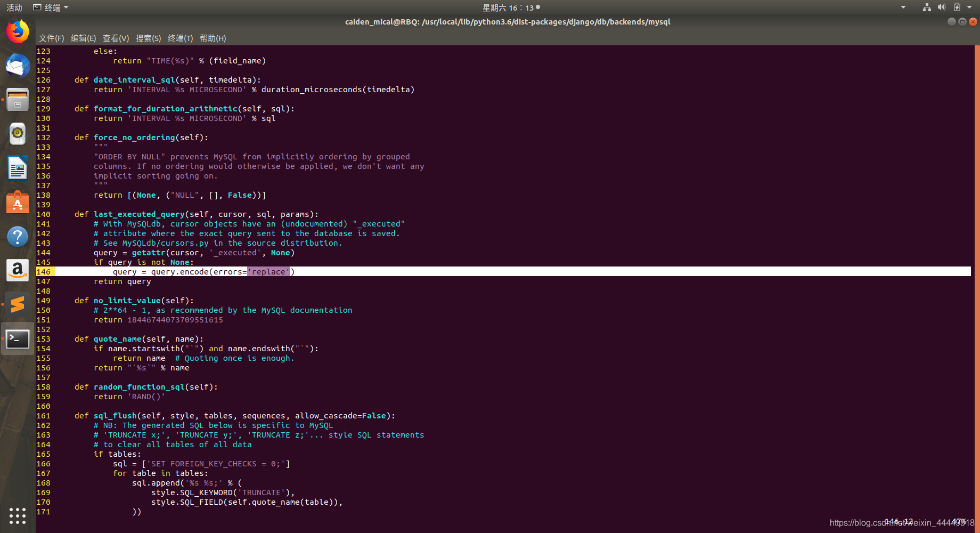The height and width of the screenshot is (533, 980).
Task: Click line number 146 in the gutter
Action: pyautogui.click(x=44, y=272)
